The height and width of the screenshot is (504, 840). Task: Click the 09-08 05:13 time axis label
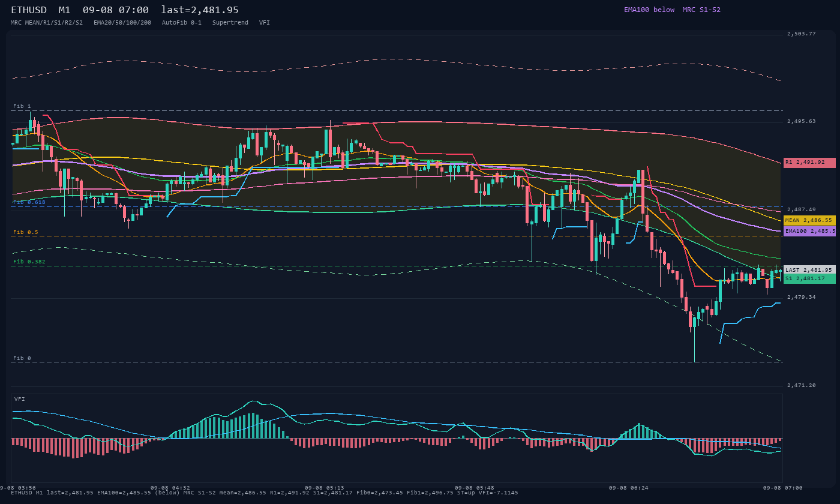tap(325, 488)
